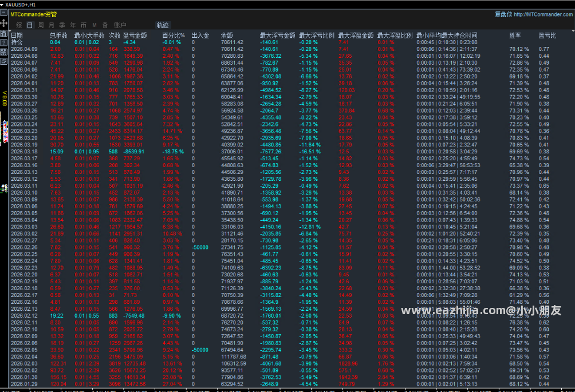Click the 14.71 % percentage value

pyautogui.click(x=172, y=131)
